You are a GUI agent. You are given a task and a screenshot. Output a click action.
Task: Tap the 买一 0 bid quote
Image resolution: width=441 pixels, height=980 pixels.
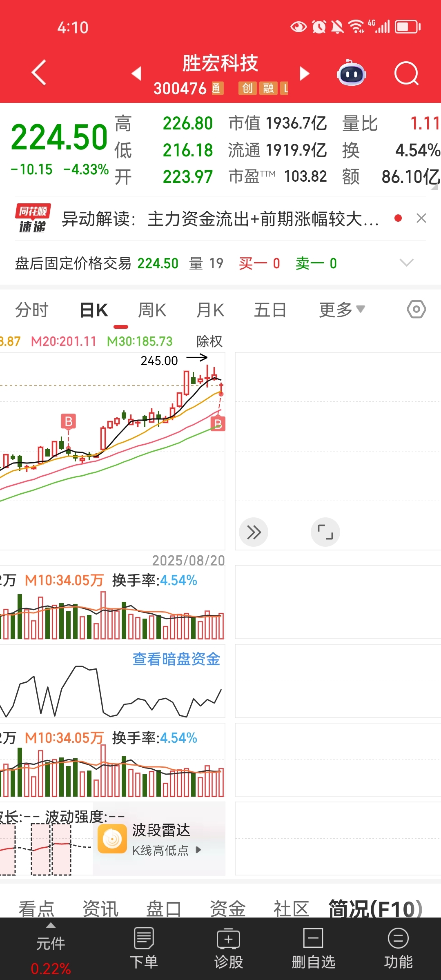[260, 263]
